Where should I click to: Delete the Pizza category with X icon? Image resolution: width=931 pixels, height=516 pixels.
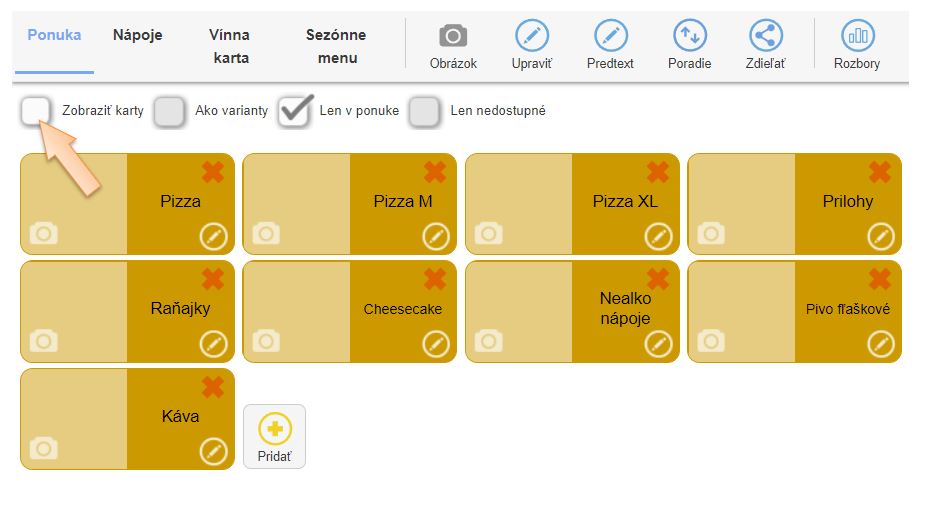coord(213,172)
